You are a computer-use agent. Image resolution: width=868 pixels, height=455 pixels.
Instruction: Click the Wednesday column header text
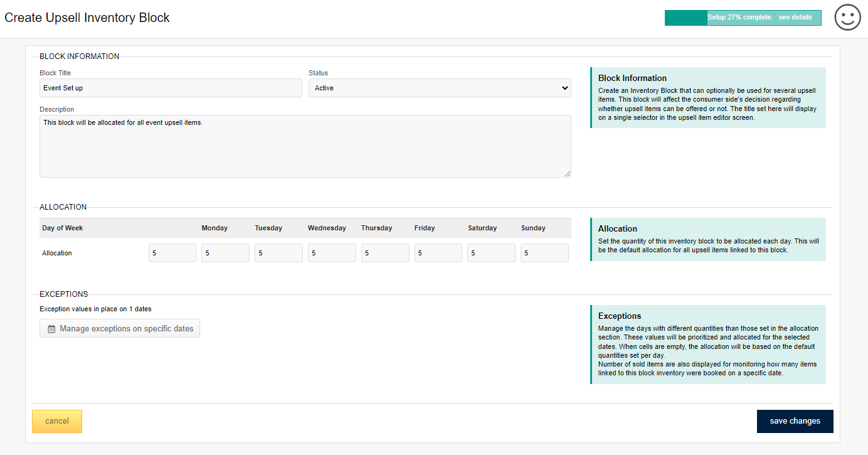327,228
